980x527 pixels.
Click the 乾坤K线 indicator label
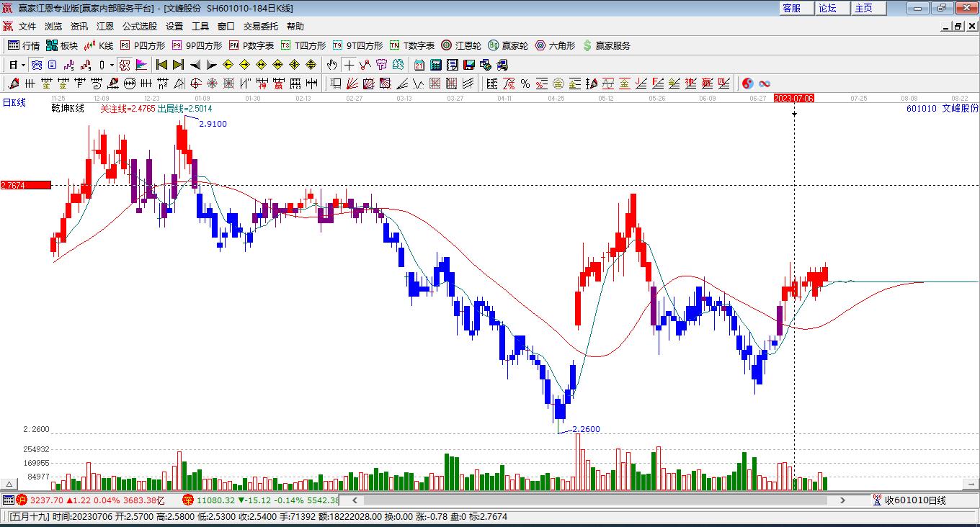(x=68, y=109)
